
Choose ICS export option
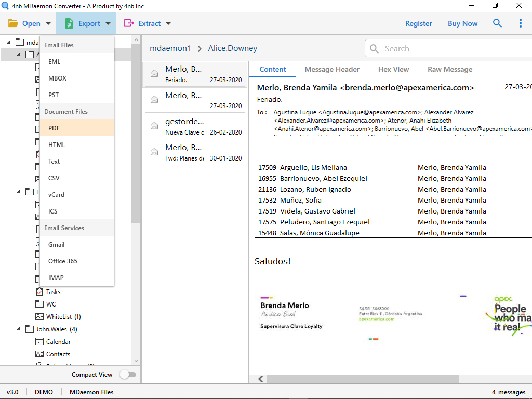point(77,211)
